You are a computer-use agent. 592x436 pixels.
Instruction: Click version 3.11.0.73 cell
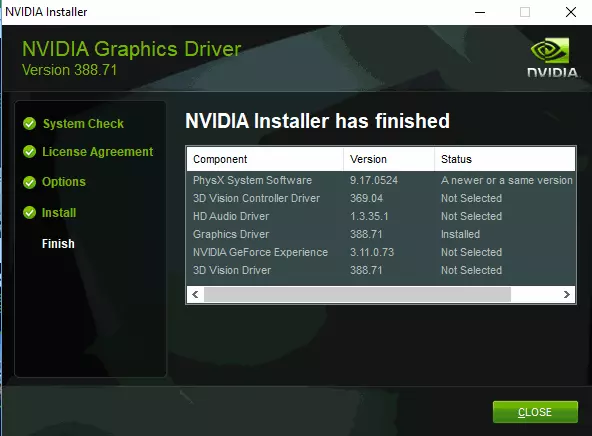[x=372, y=252]
